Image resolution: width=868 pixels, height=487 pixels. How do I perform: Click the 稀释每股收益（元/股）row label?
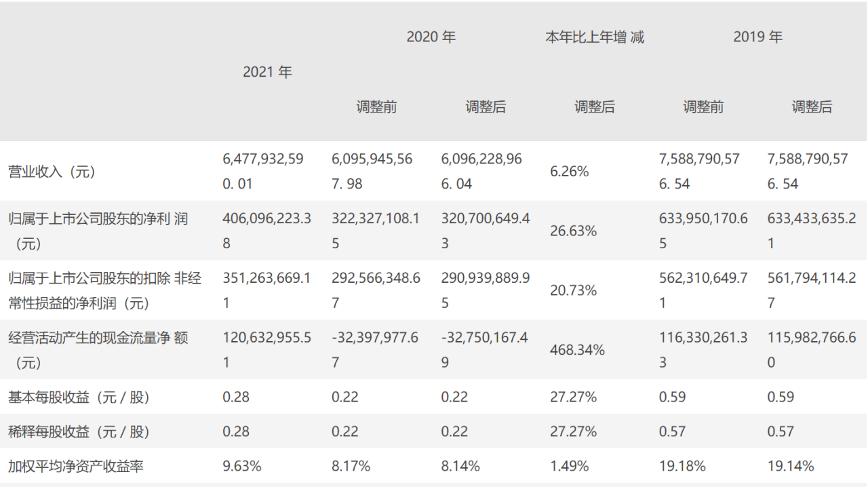pos(79,431)
